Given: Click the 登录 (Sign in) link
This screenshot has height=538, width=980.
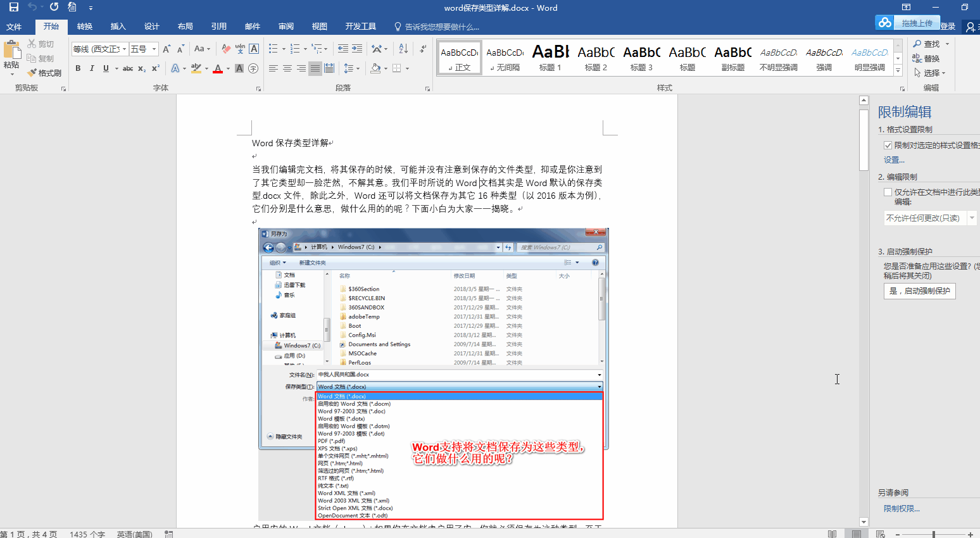Looking at the screenshot, I should click(948, 27).
